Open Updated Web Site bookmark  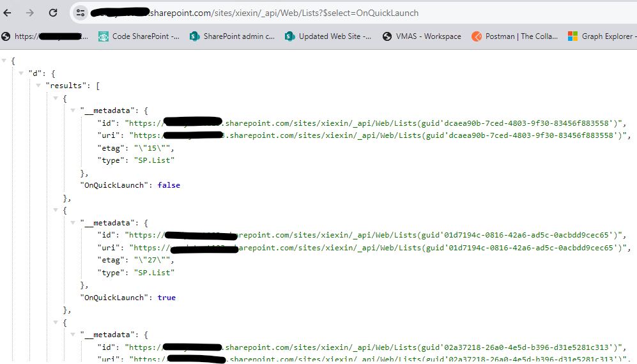(x=328, y=36)
